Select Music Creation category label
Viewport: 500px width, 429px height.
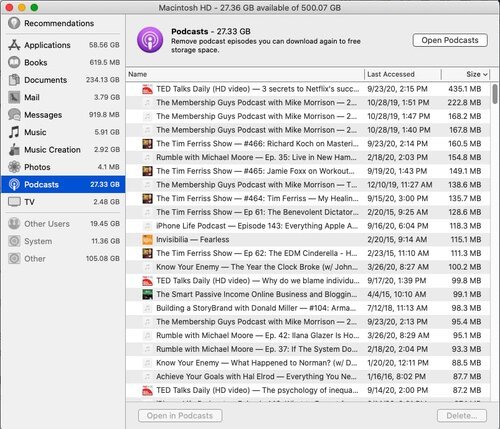point(52,150)
